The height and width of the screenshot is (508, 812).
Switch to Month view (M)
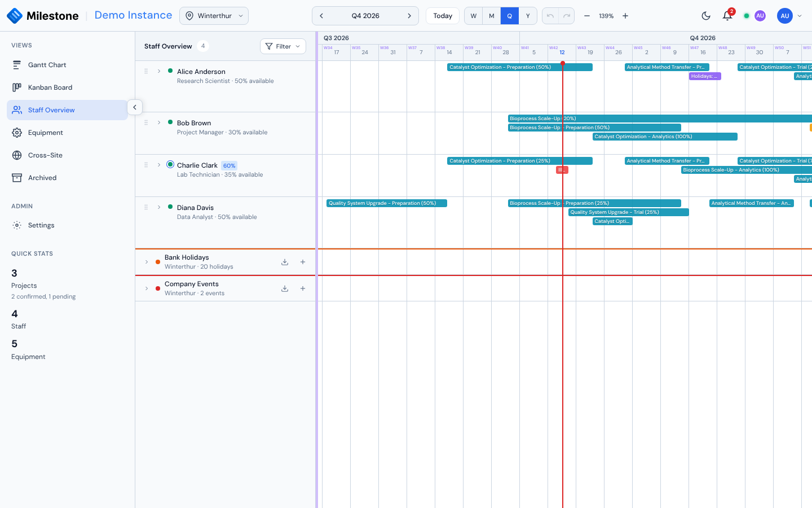[x=492, y=16]
